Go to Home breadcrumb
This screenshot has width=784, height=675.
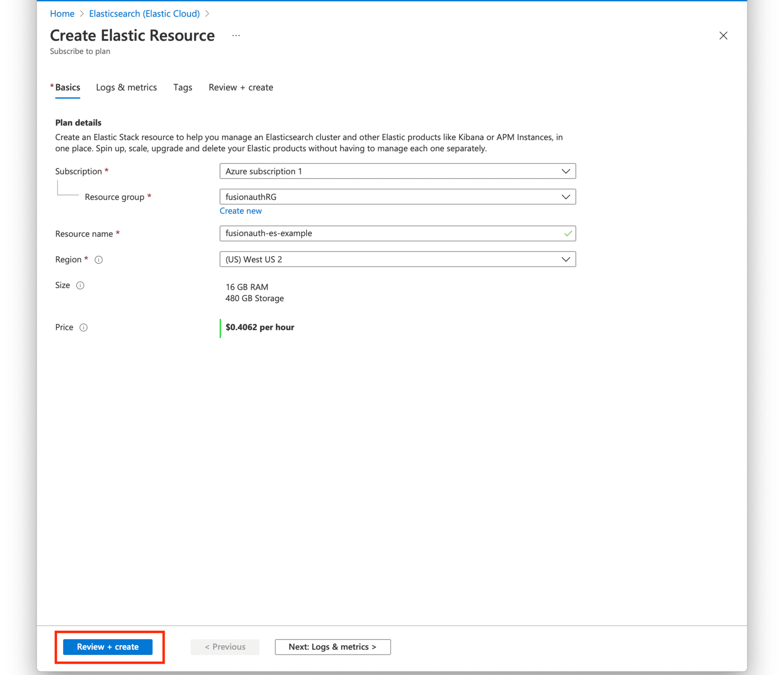point(62,14)
